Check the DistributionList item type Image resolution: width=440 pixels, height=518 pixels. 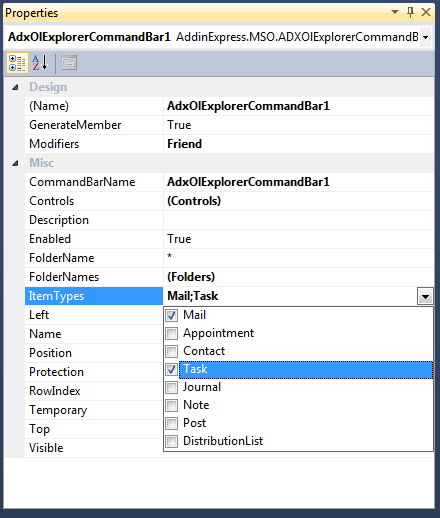172,441
